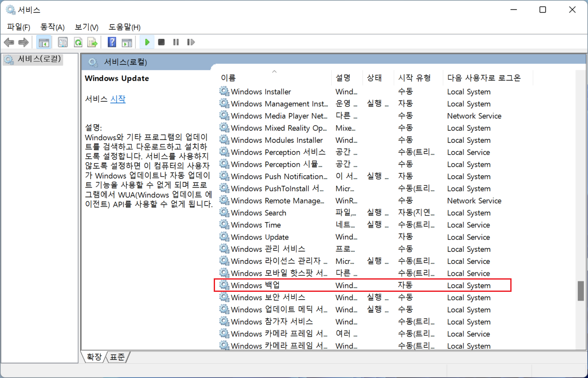588x378 pixels.
Task: Click 수동 startup type in the Windows Installer row
Action: click(406, 92)
